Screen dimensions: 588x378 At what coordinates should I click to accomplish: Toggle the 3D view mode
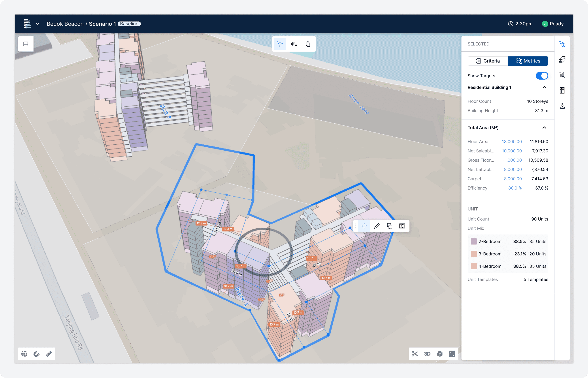[427, 354]
